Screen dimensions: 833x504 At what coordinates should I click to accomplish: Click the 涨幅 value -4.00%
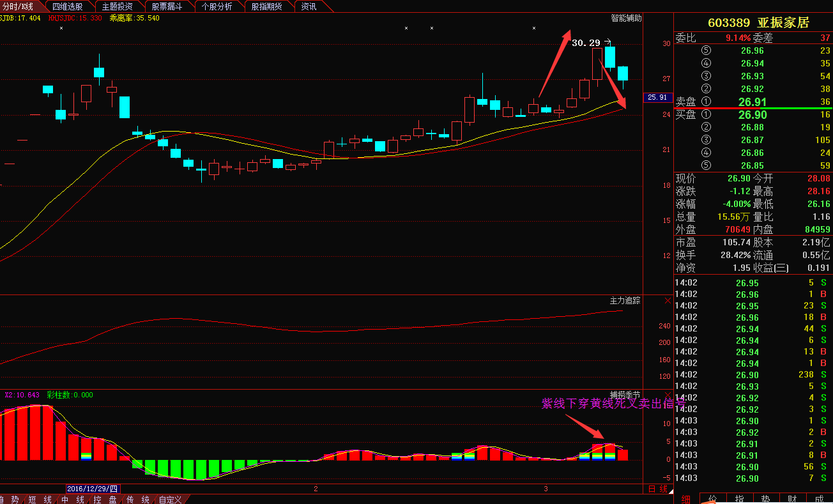[x=737, y=204]
